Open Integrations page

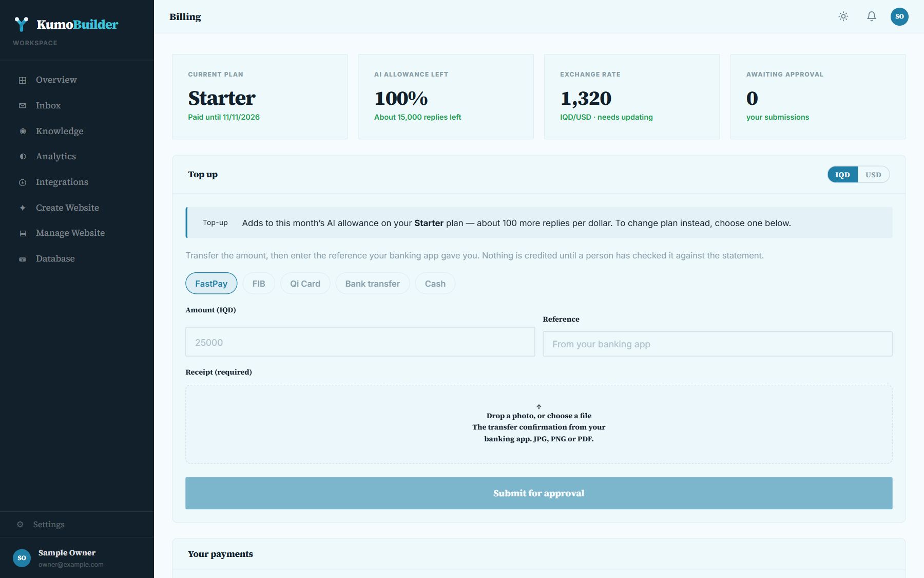point(77,182)
